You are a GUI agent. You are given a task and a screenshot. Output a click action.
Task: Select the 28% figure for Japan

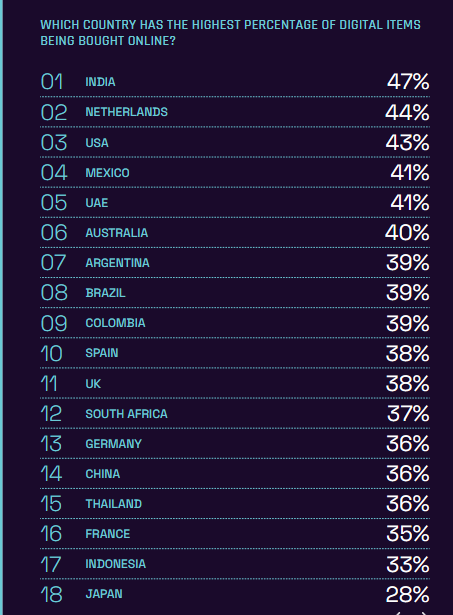coord(408,594)
